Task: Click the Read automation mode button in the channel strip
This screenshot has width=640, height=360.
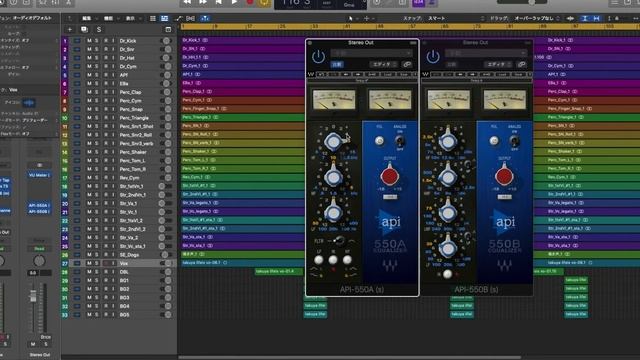Action: pos(39,248)
